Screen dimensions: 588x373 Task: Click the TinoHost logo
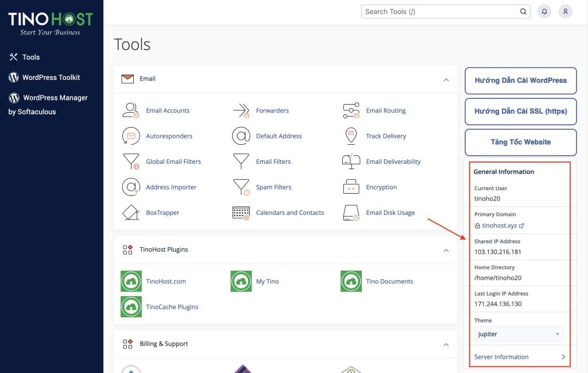[x=51, y=23]
